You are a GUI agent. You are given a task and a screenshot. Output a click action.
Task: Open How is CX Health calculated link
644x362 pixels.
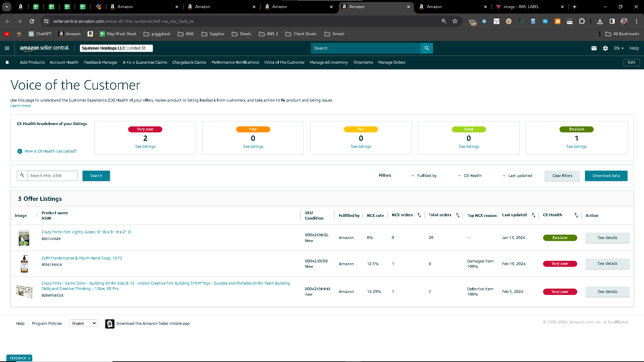50,151
